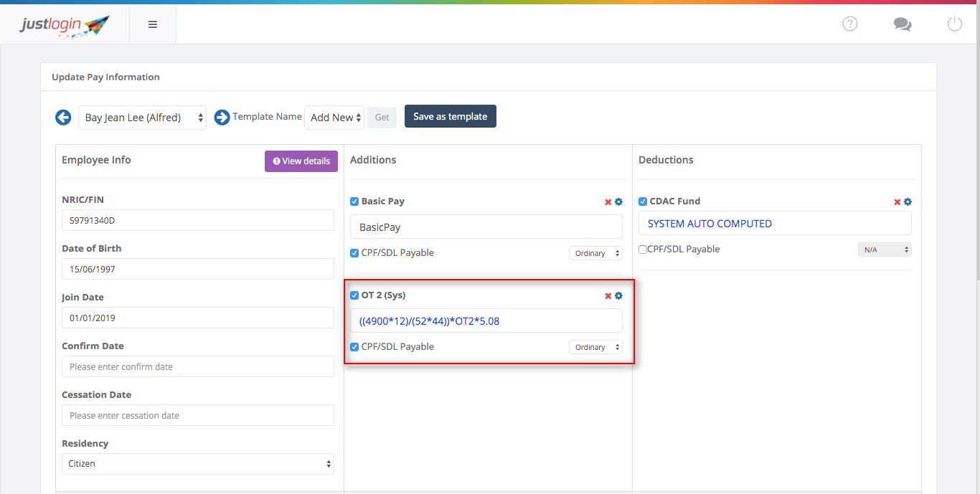Click the CDAC Fund SYSTEM AUTO COMPUTED field
Viewport: 980px width, 494px height.
[775, 223]
